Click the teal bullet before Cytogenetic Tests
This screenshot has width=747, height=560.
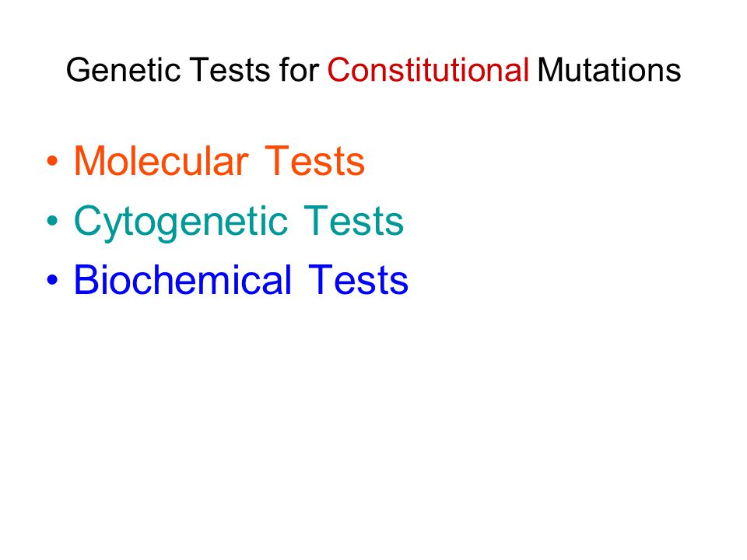click(52, 221)
